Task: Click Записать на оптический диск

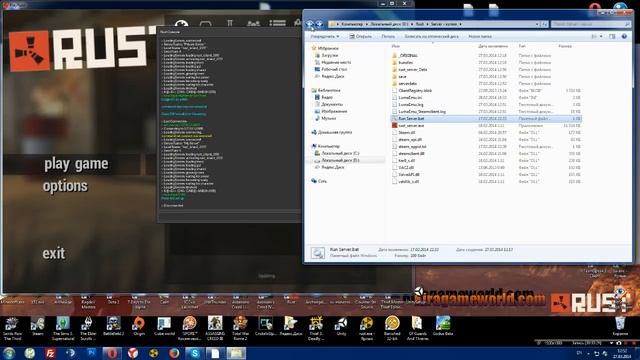Action: point(431,36)
